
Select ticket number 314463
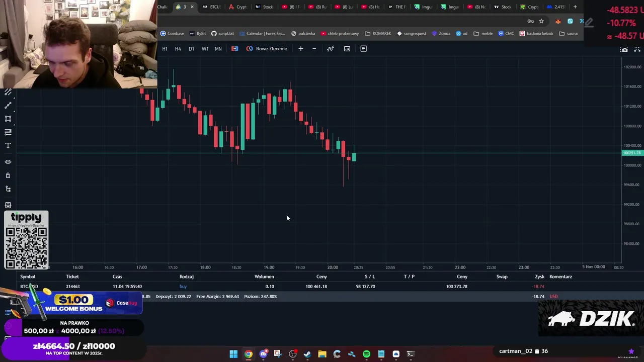click(x=72, y=287)
